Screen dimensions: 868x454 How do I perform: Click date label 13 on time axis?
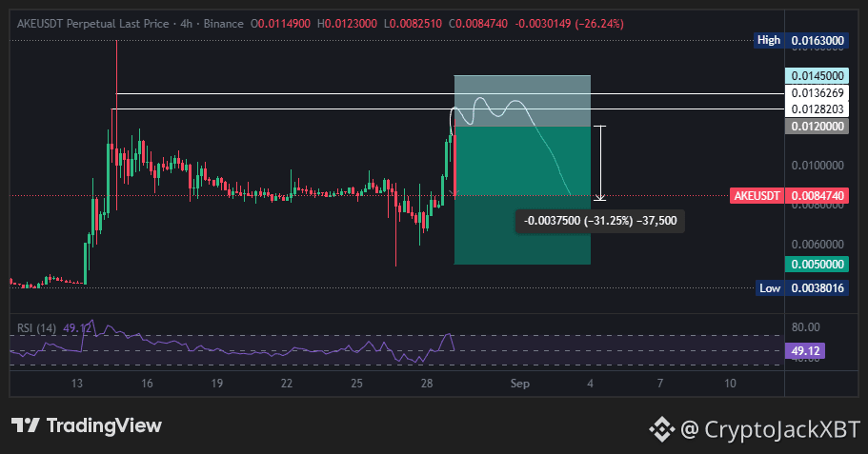coord(77,384)
